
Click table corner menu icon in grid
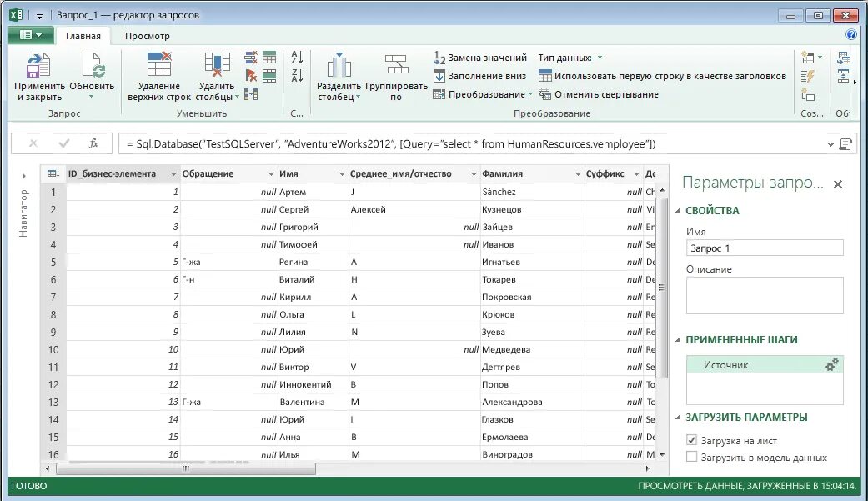pos(53,174)
